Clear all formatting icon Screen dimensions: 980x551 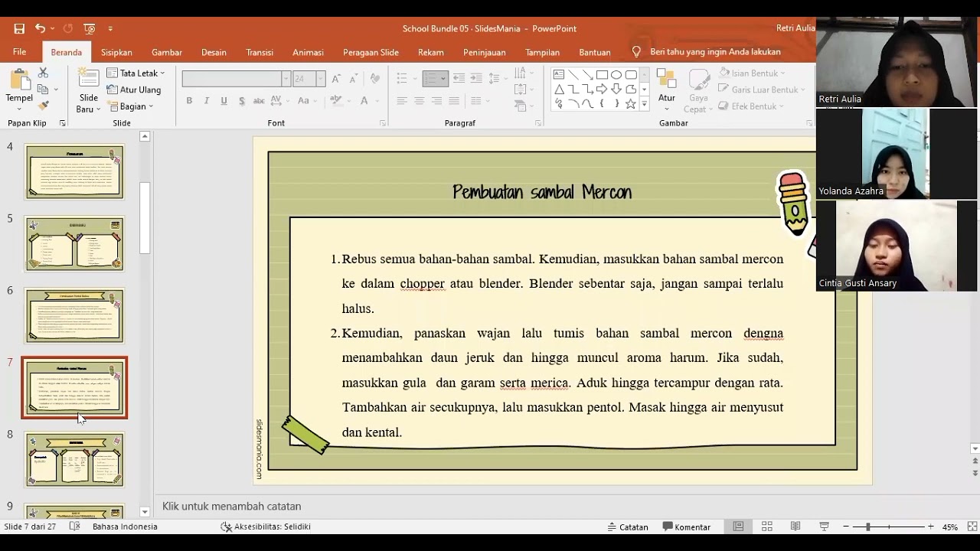point(374,79)
